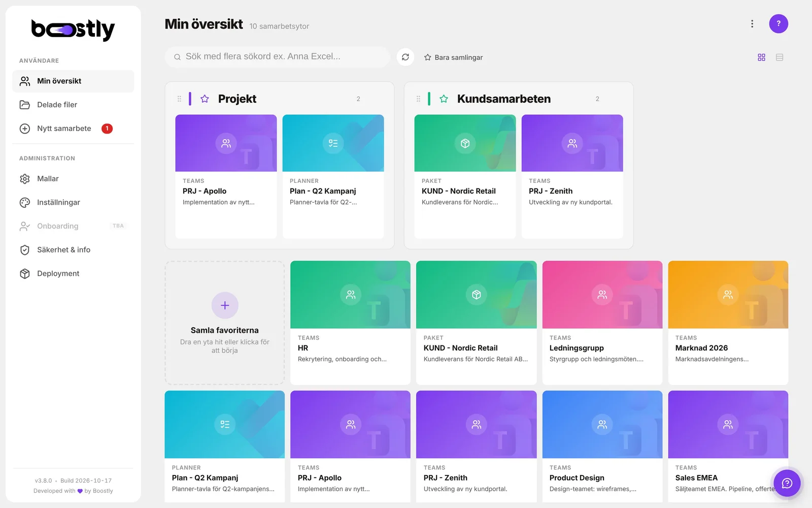Switch to grid view layout
The width and height of the screenshot is (812, 508).
761,57
